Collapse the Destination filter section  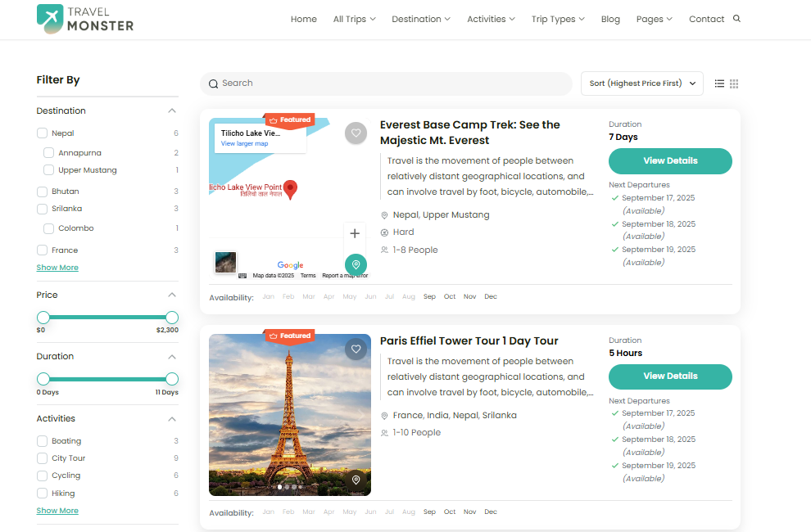[172, 111]
